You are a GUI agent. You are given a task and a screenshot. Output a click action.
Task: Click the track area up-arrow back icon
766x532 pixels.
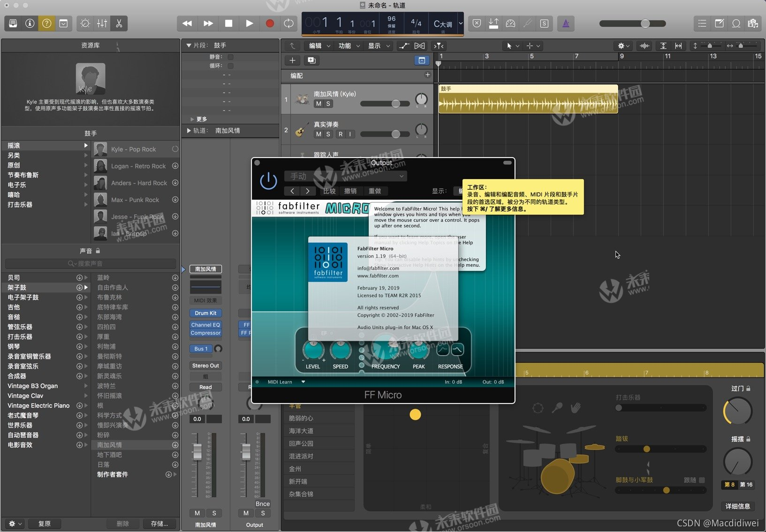click(x=292, y=45)
